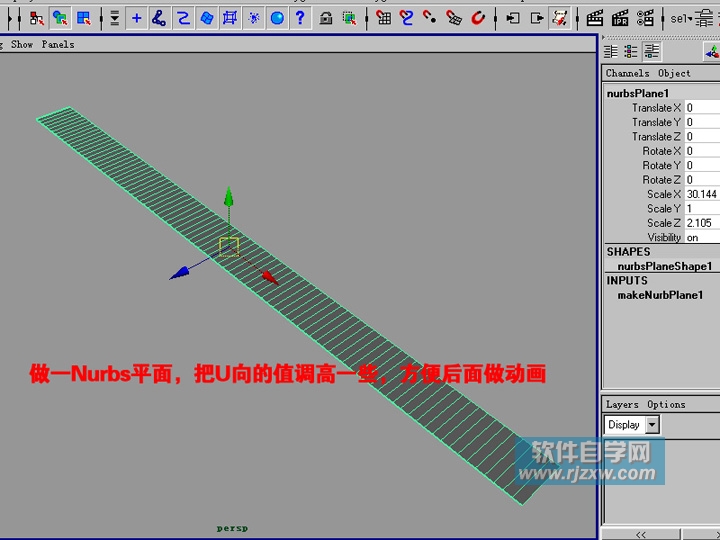This screenshot has height=540, width=720.
Task: Toggle the handles selection mask (plus icon)
Action: pyautogui.click(x=136, y=18)
